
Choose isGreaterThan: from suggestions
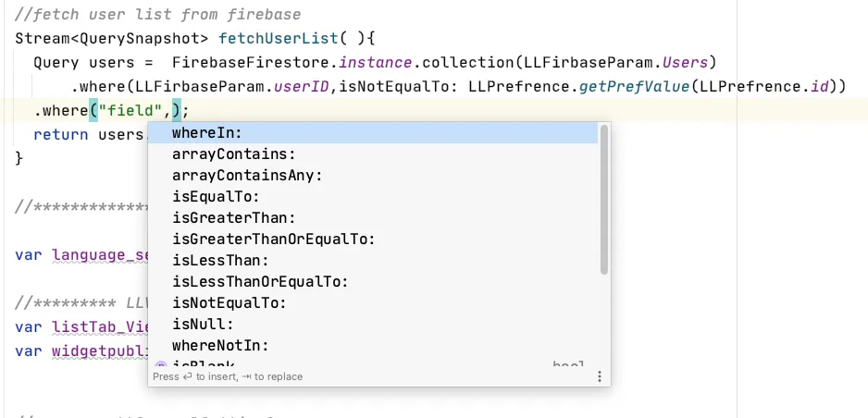[x=373, y=218]
